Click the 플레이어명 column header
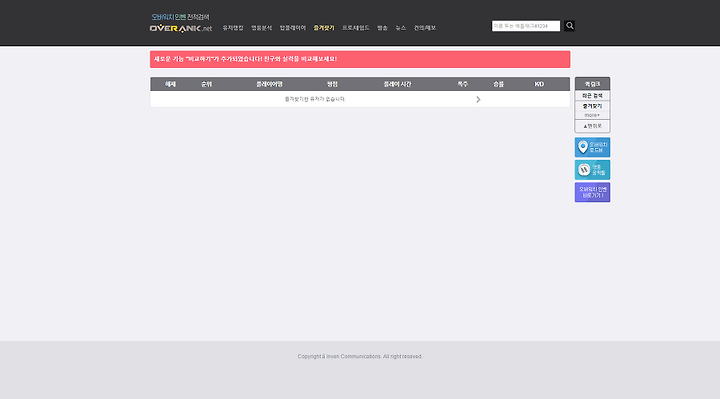 tap(269, 84)
